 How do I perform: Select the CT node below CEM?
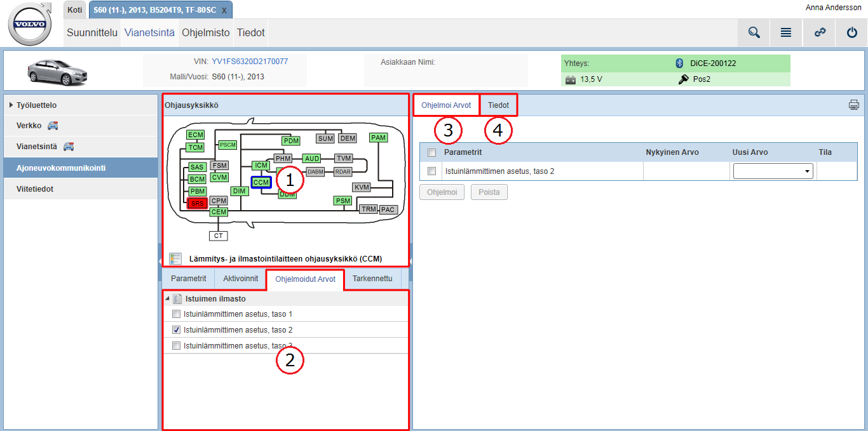coord(219,235)
